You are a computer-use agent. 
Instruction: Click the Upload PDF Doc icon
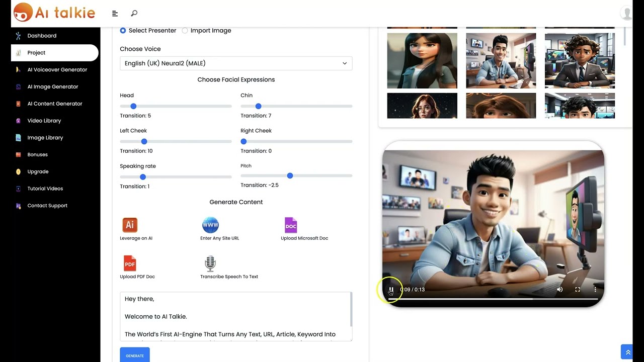pyautogui.click(x=130, y=263)
